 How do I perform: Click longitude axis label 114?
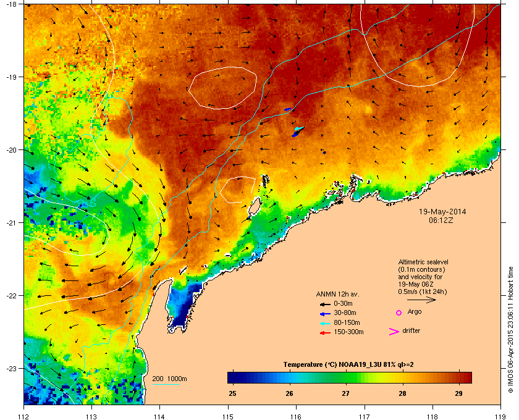pos(159,417)
